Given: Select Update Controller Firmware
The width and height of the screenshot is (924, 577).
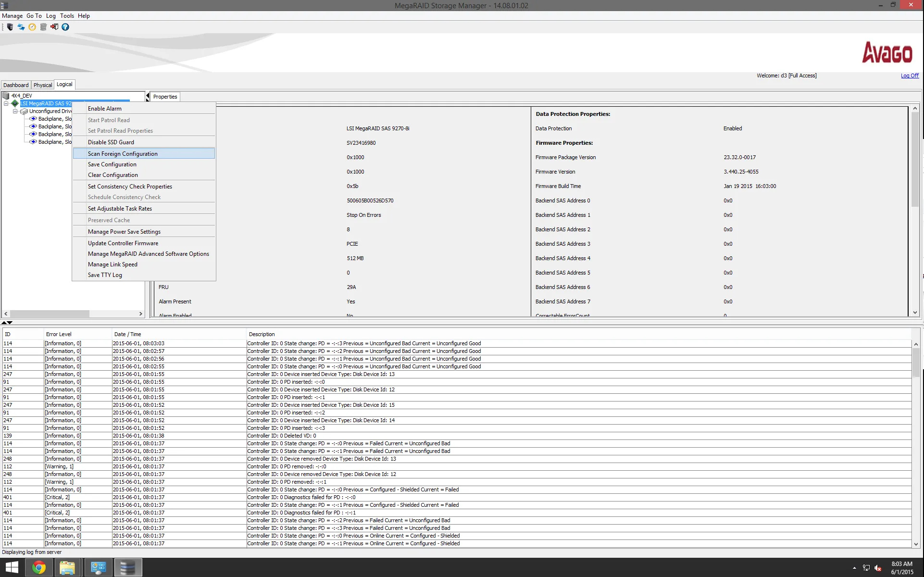Looking at the screenshot, I should [x=123, y=243].
